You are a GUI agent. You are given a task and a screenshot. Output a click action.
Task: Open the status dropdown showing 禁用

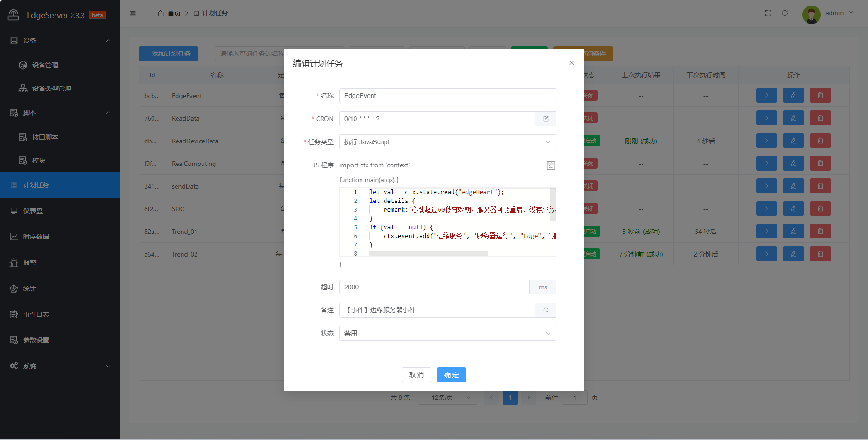(447, 333)
